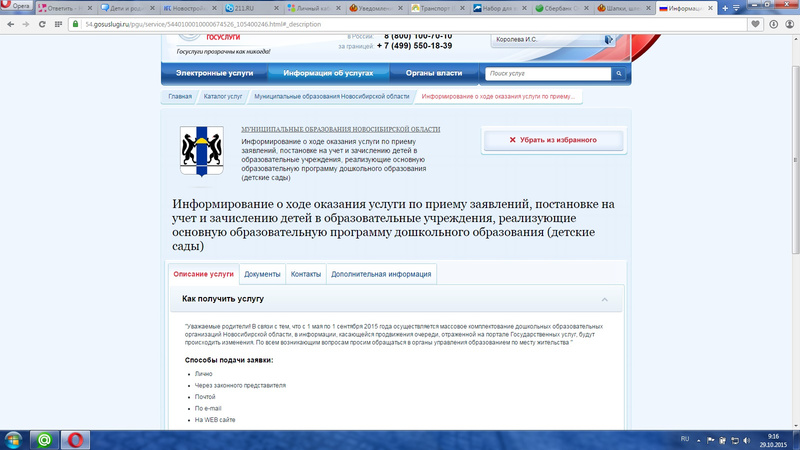
Task: Select the Дополнительная информация tab
Action: click(x=381, y=274)
